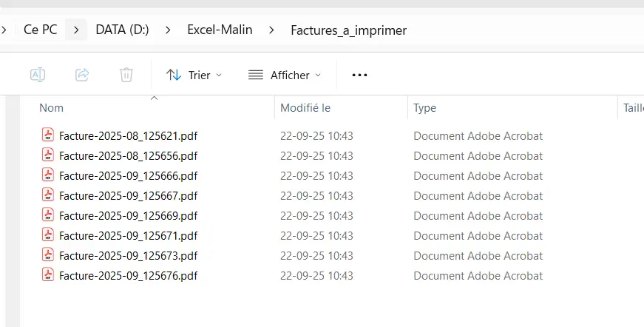
Task: Navigate to Ce PC in the address bar
Action: point(41,30)
